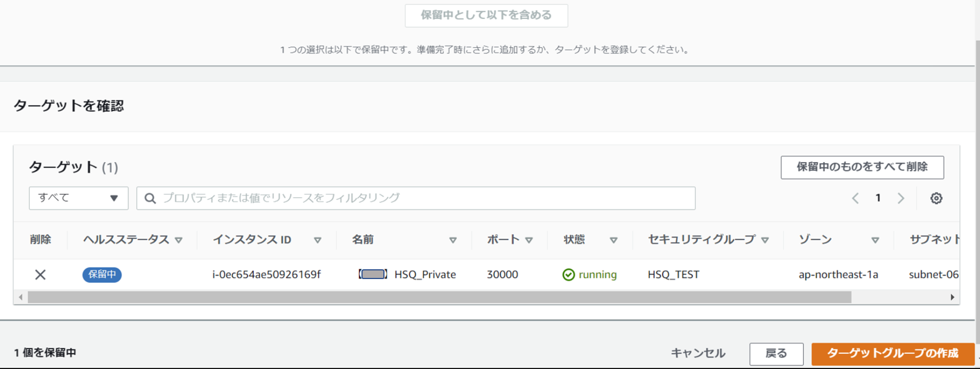Screen dimensions: 980x369
Task: Sort by ポート column arrow
Action: pyautogui.click(x=529, y=240)
